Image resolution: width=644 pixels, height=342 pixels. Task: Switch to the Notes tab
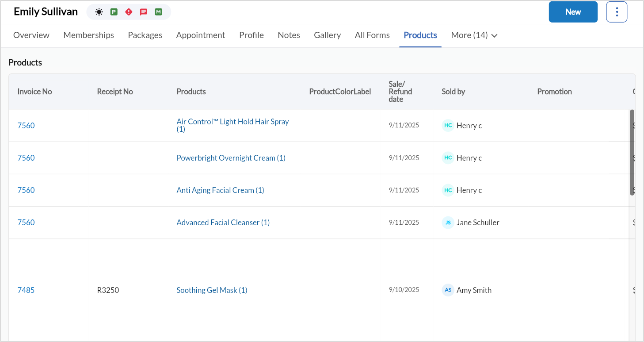pos(289,35)
